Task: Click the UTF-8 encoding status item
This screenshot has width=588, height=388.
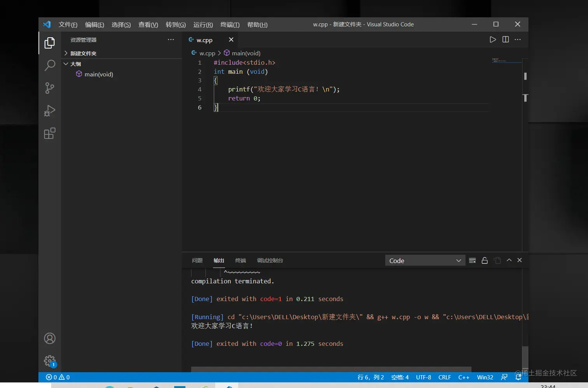Action: 423,377
